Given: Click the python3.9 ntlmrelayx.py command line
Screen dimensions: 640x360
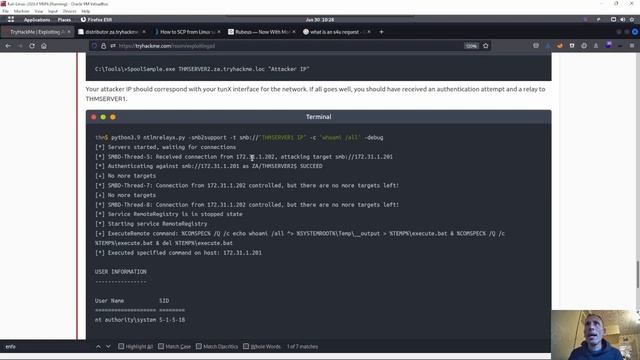Looking at the screenshot, I should point(239,138).
